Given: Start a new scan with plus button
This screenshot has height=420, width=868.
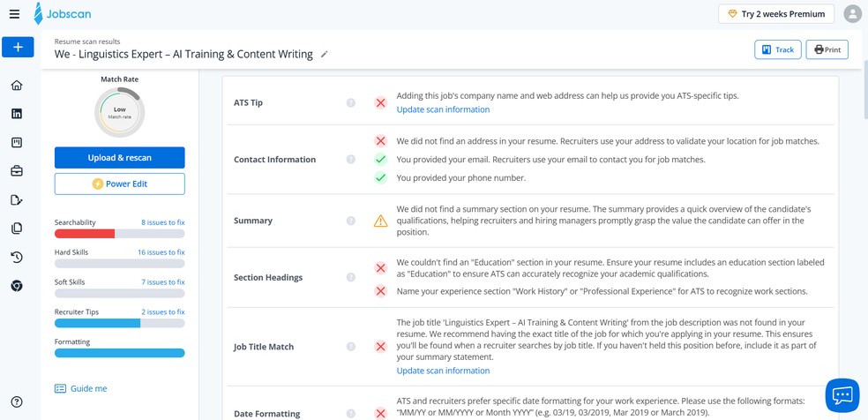Looking at the screenshot, I should (18, 47).
